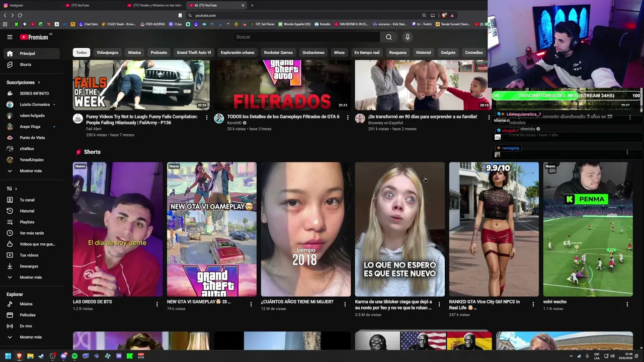Click the browser address bar
The height and width of the screenshot is (362, 644).
[x=302, y=16]
